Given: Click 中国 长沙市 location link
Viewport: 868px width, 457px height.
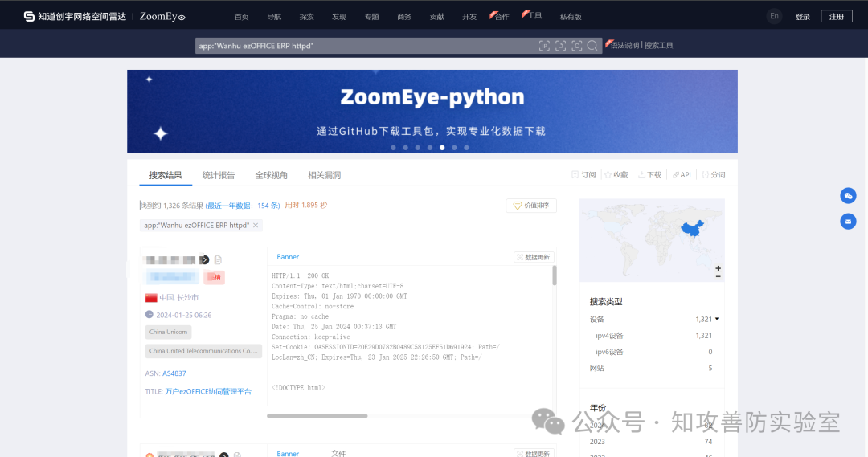Looking at the screenshot, I should [x=178, y=298].
